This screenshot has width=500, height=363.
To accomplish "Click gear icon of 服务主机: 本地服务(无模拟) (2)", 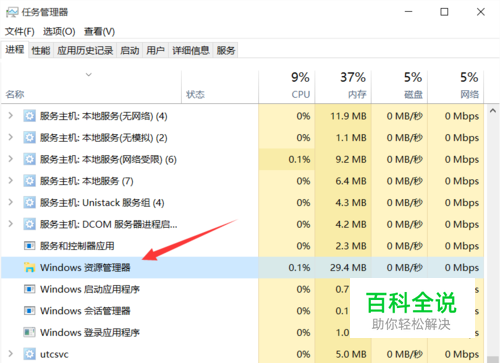I will (29, 138).
